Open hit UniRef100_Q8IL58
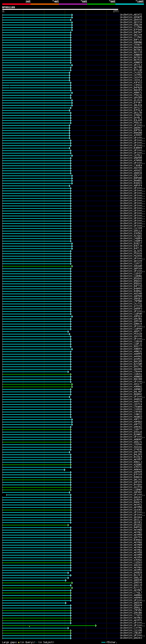Image resolution: width=146 pixels, height=644 pixels. coord(131,113)
